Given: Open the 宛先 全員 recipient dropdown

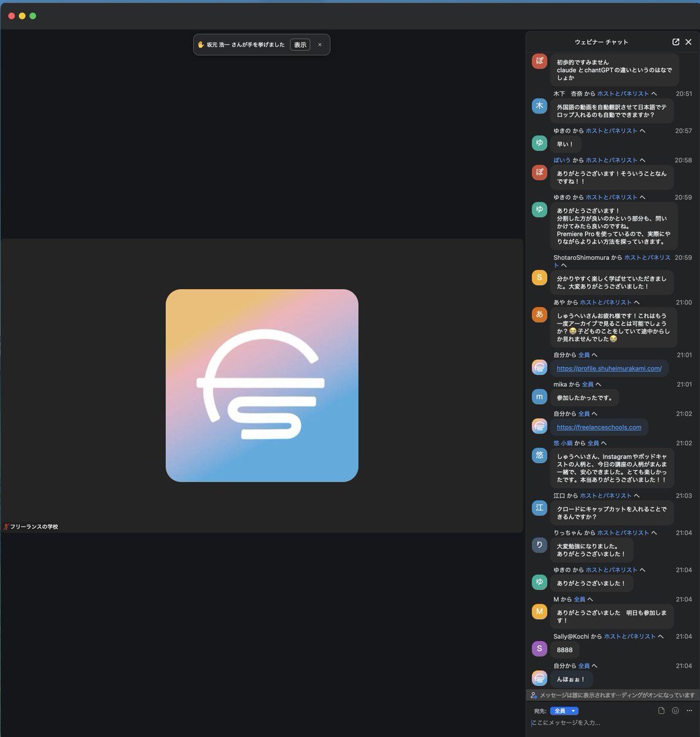Looking at the screenshot, I should coord(564,711).
